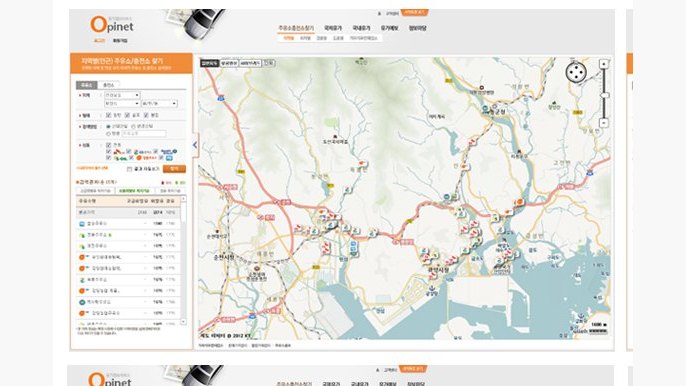Click the orange button in top utility bar

(x=414, y=13)
